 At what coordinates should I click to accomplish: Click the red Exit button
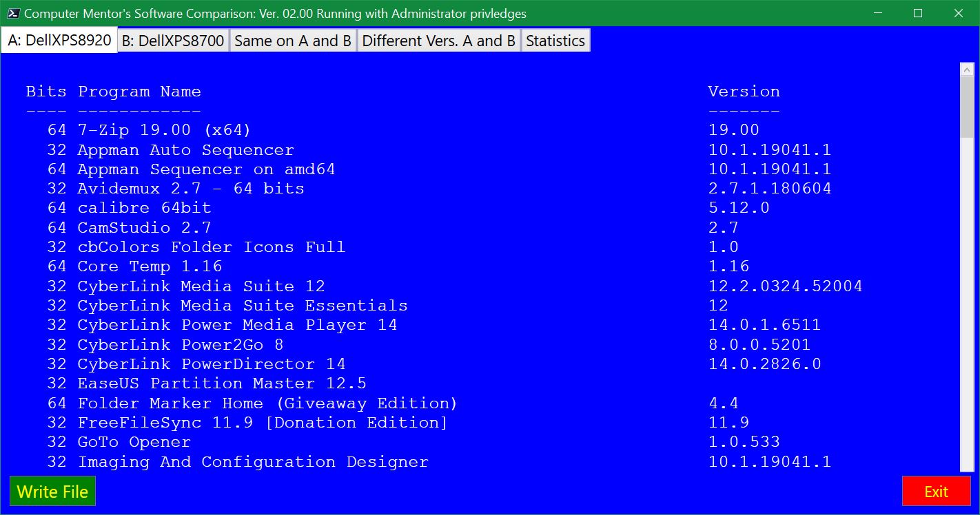tap(936, 491)
